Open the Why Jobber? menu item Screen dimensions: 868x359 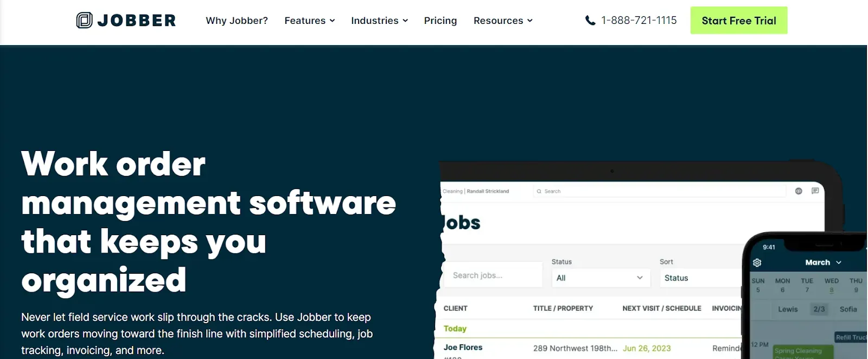click(237, 21)
